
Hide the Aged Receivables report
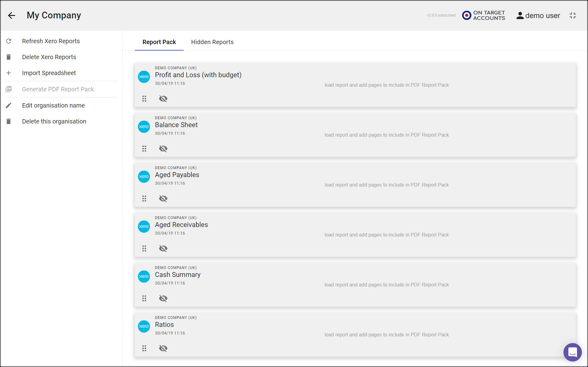pyautogui.click(x=163, y=248)
